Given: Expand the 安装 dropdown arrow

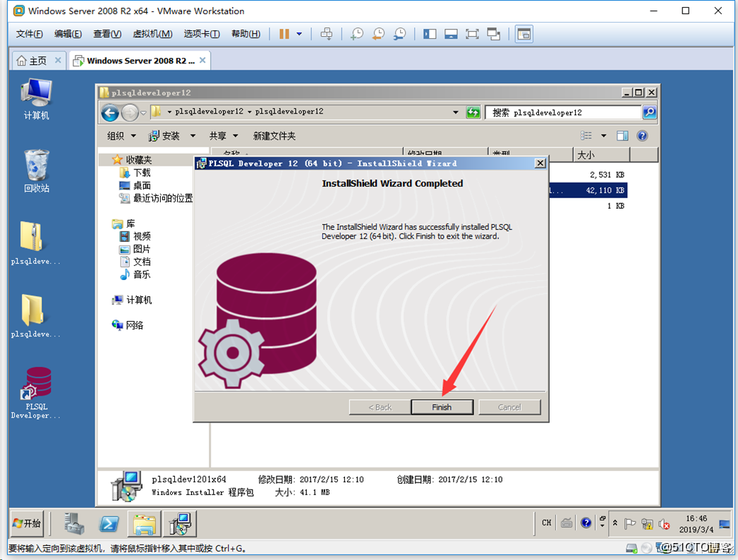Looking at the screenshot, I should point(193,136).
